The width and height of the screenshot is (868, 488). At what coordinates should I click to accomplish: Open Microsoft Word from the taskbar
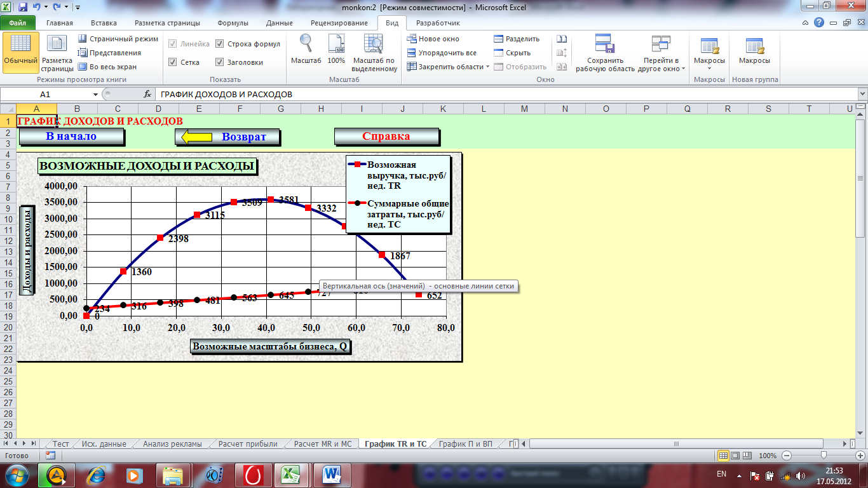(x=332, y=475)
